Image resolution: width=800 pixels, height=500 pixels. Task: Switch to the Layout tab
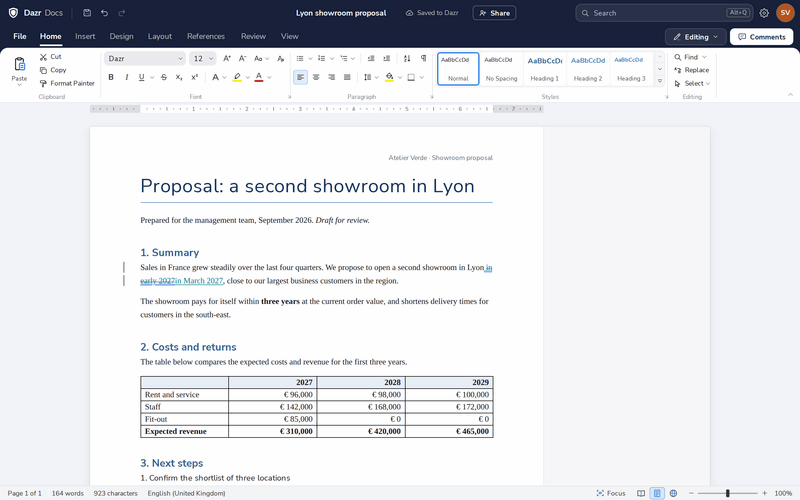[x=160, y=36]
